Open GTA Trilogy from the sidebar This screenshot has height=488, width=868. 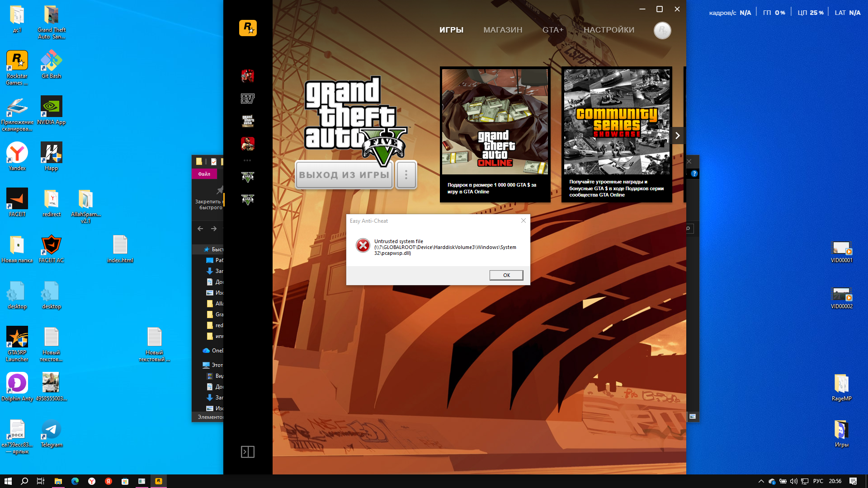(x=248, y=121)
